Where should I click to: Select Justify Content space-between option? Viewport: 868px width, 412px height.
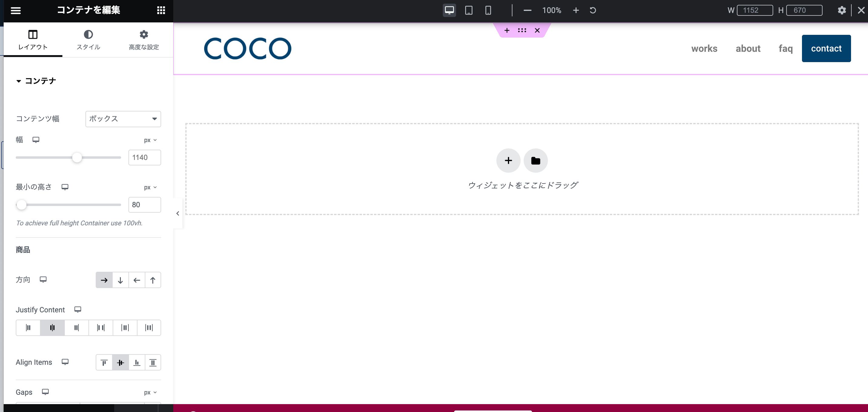[x=101, y=328]
